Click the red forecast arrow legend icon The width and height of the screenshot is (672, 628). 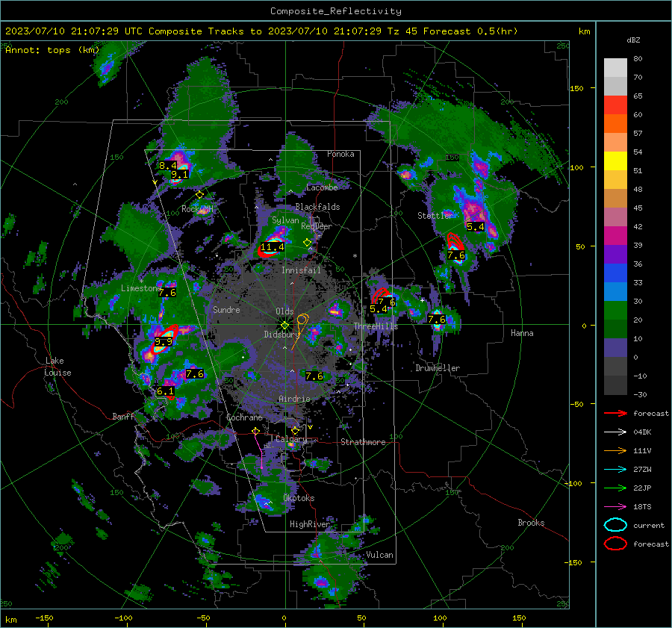pos(615,413)
